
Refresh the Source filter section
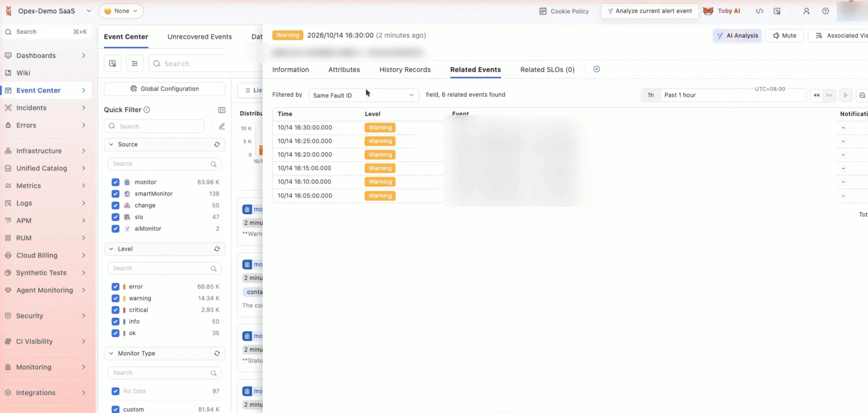217,144
